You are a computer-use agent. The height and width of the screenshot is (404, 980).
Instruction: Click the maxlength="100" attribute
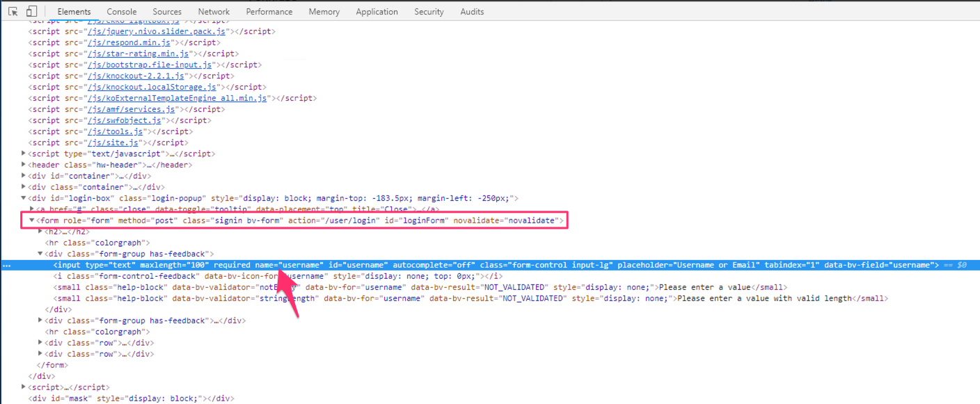(x=175, y=265)
